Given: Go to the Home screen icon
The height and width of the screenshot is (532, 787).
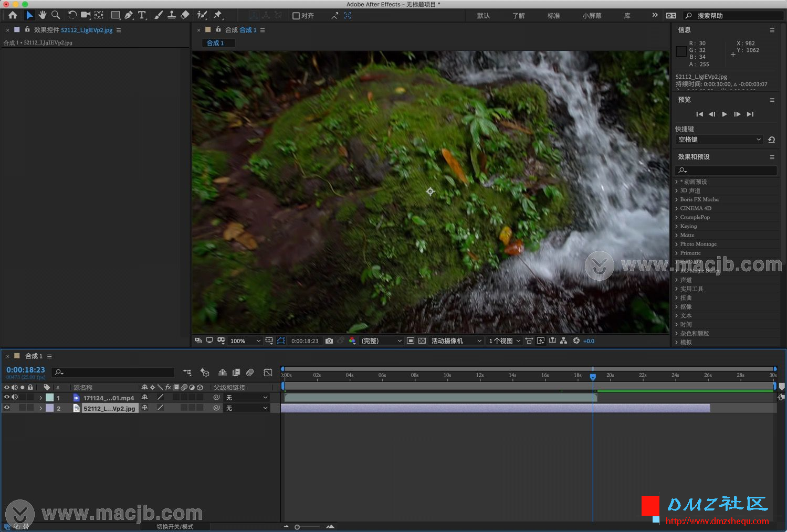Looking at the screenshot, I should (13, 15).
